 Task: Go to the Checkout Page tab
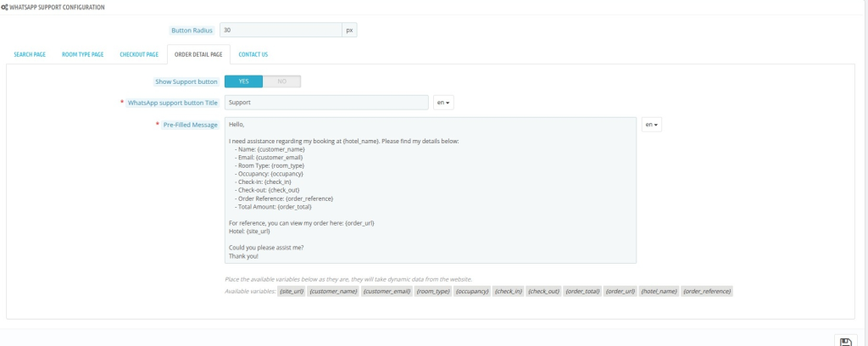(x=139, y=54)
